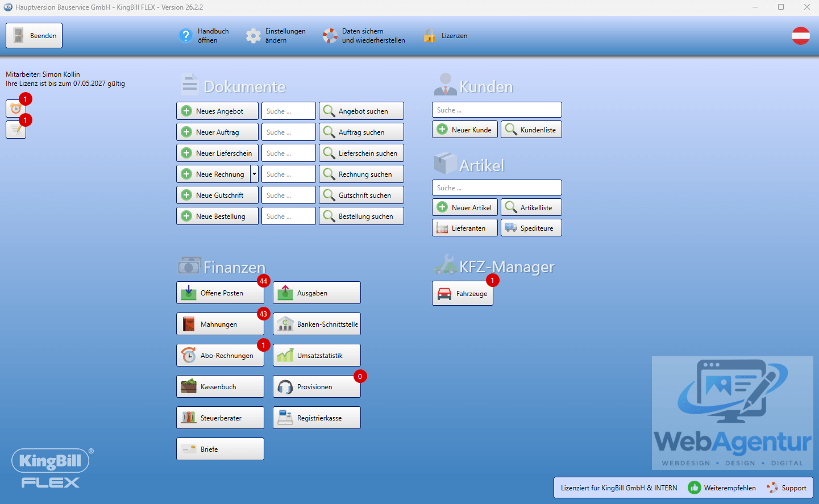The height and width of the screenshot is (504, 819).
Task: Create a Neue Gutschrift
Action: [217, 195]
